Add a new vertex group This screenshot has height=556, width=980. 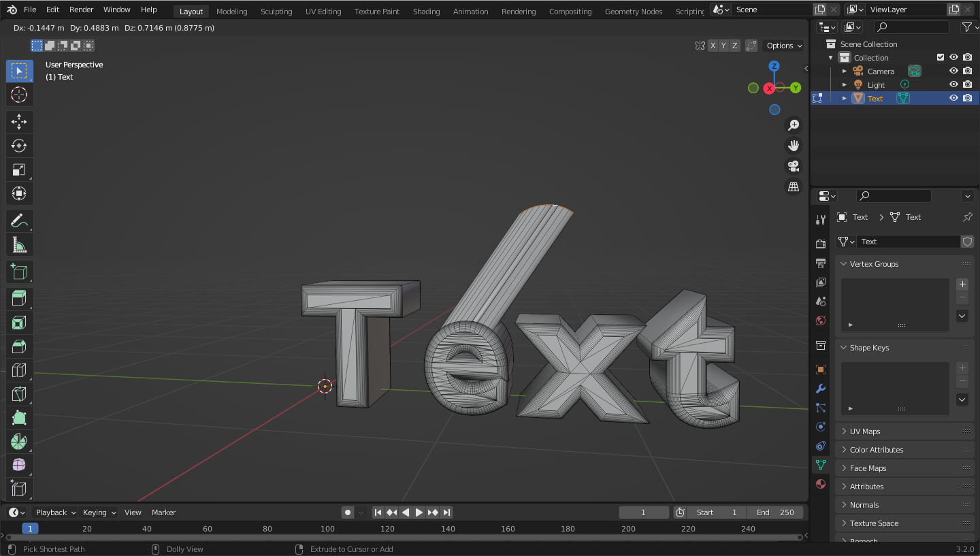[962, 284]
